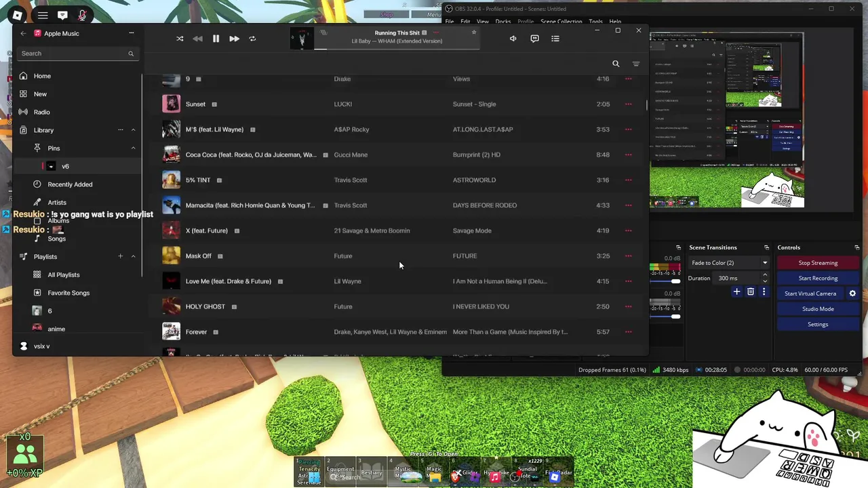Image resolution: width=868 pixels, height=488 pixels.
Task: Click the search icon above the song list
Action: pos(616,64)
